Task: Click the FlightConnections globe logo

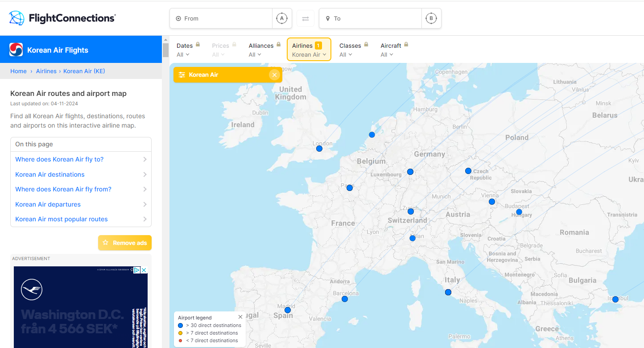Action: pyautogui.click(x=17, y=18)
